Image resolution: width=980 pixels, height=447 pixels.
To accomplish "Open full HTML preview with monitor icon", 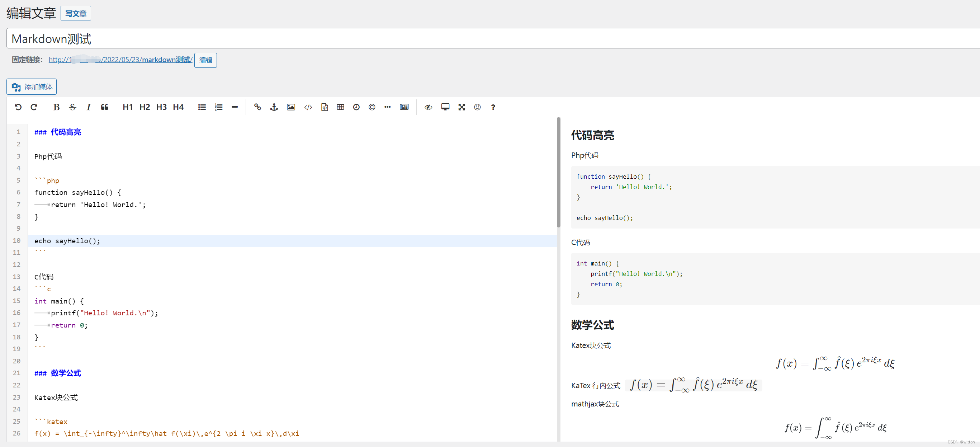I will (445, 107).
